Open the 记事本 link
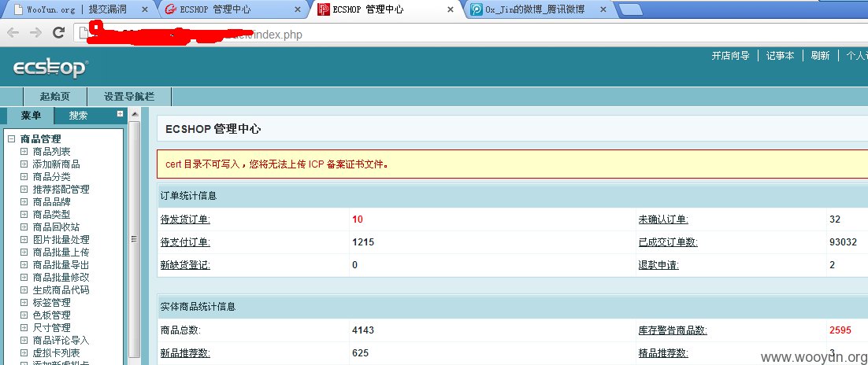The height and width of the screenshot is (365, 868). coord(780,56)
